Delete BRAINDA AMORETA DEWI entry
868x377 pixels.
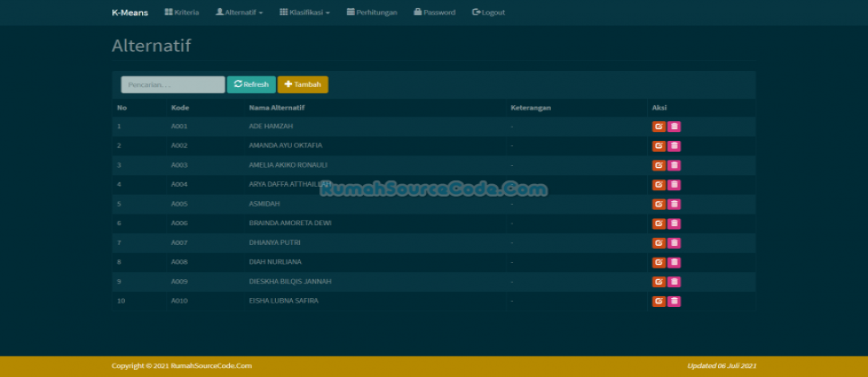[674, 224]
